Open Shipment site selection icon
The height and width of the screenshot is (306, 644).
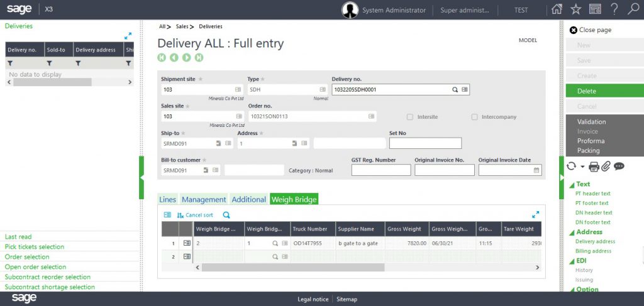pos(238,89)
